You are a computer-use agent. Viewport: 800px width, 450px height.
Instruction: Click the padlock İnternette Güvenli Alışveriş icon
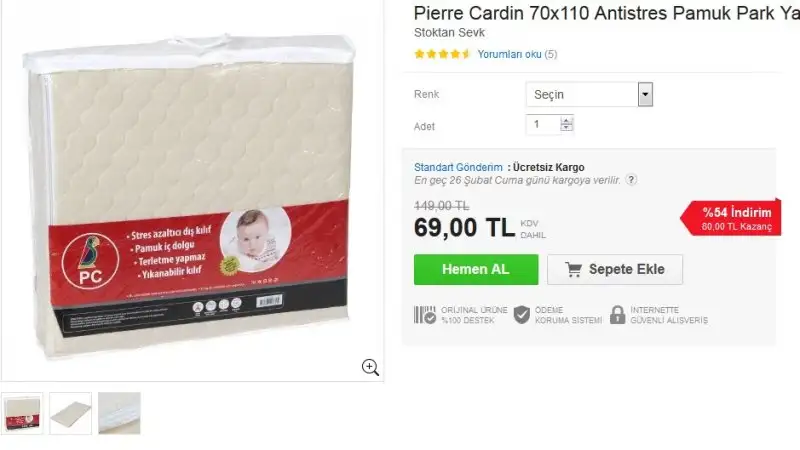coord(617,315)
